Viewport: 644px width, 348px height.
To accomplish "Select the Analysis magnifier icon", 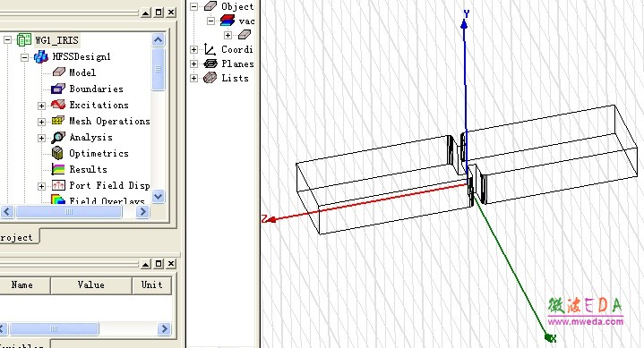I will click(x=58, y=137).
